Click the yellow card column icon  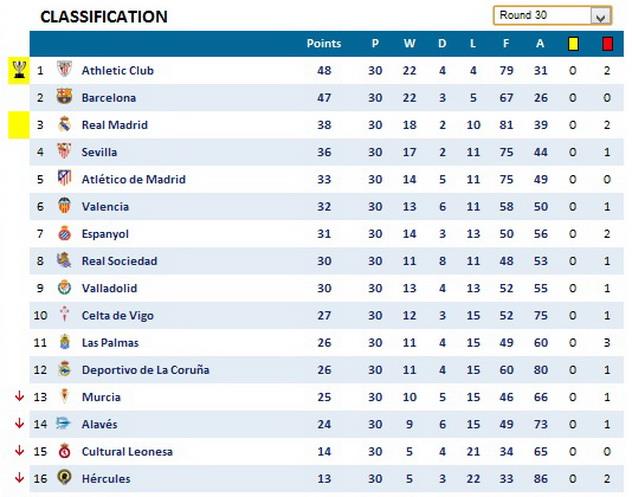573,44
